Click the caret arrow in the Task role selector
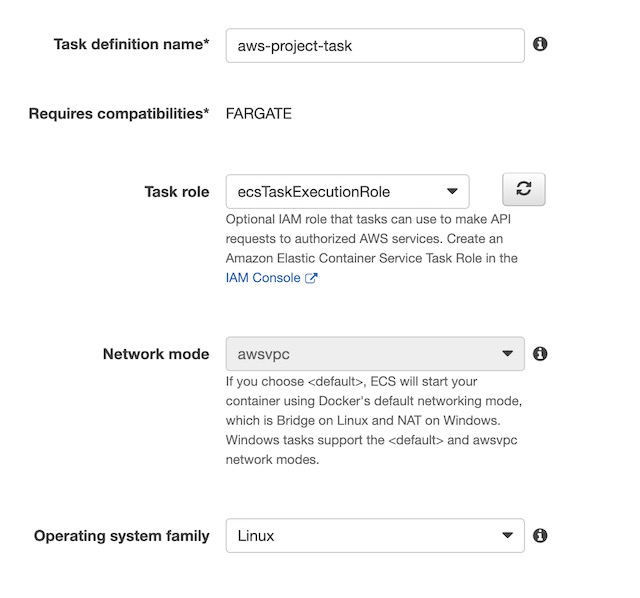Image resolution: width=640 pixels, height=598 pixels. click(x=451, y=191)
